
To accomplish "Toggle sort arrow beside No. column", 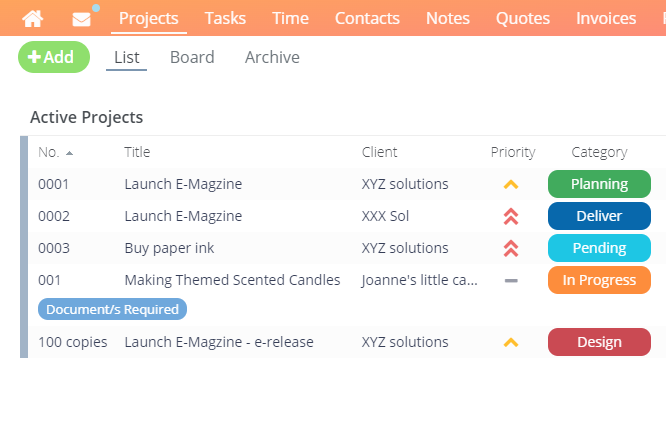I will point(69,153).
